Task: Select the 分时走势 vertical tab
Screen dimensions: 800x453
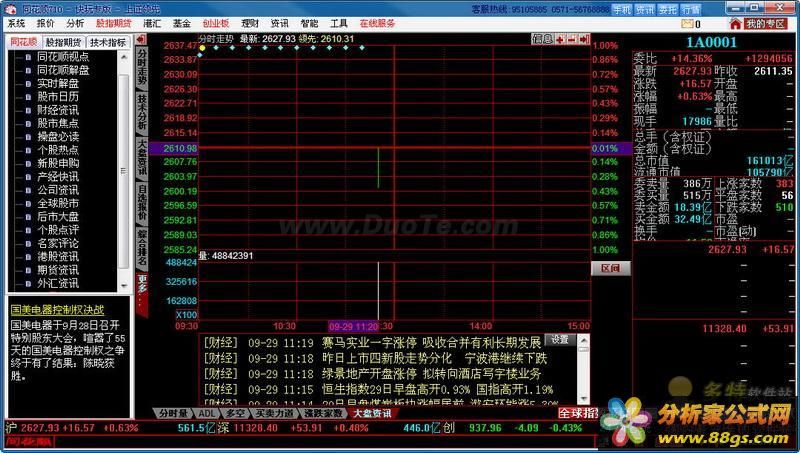Action: (142, 68)
